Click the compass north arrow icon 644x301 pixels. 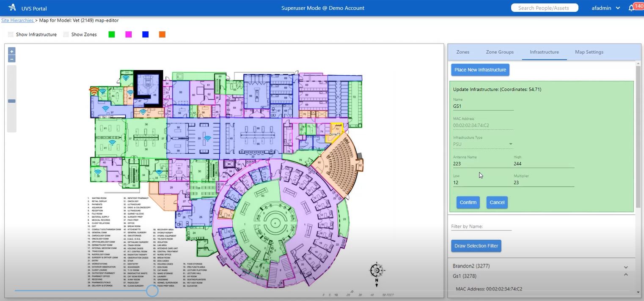click(376, 270)
